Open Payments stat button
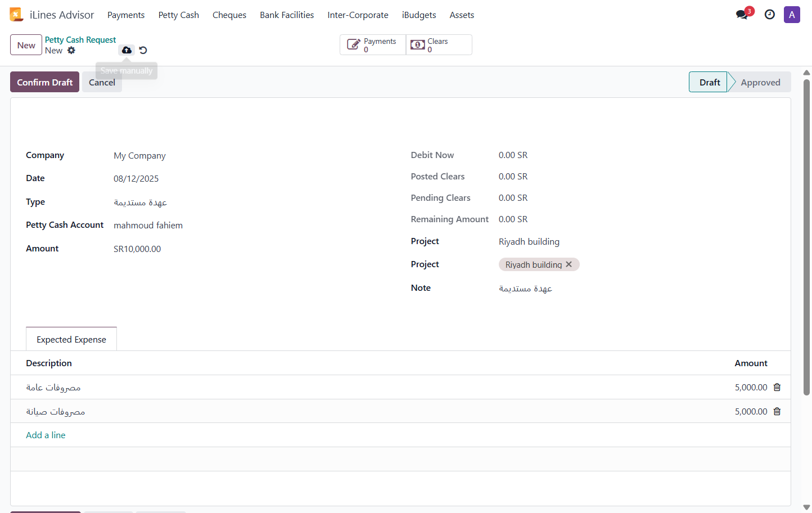This screenshot has width=812, height=513. (373, 45)
